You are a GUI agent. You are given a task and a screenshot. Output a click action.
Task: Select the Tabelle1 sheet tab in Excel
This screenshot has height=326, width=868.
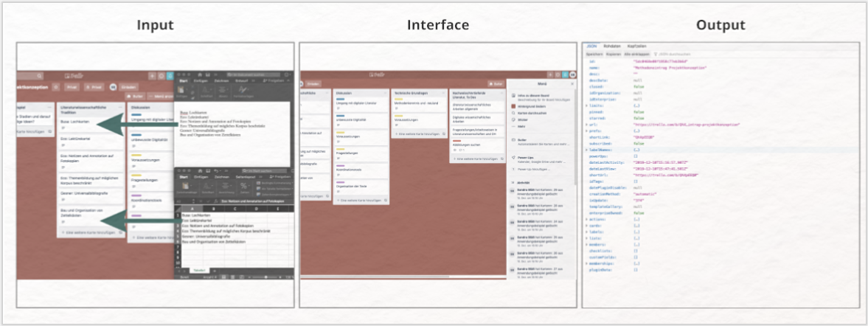[x=199, y=270]
